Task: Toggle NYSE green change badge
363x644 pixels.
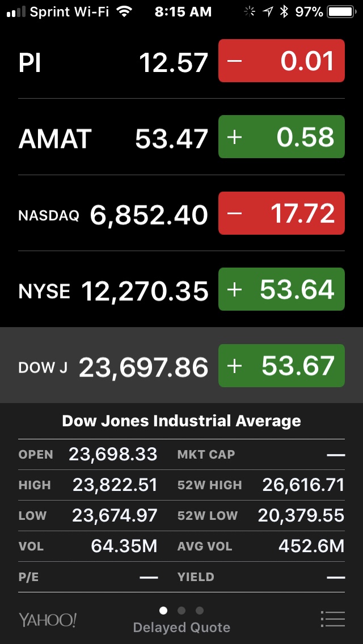Action: [x=281, y=289]
